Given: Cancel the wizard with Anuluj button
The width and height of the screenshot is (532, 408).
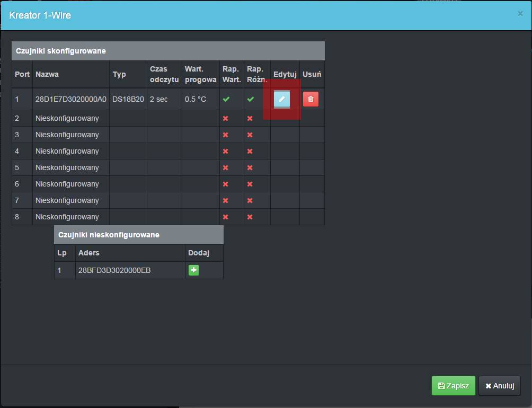Looking at the screenshot, I should tap(499, 386).
